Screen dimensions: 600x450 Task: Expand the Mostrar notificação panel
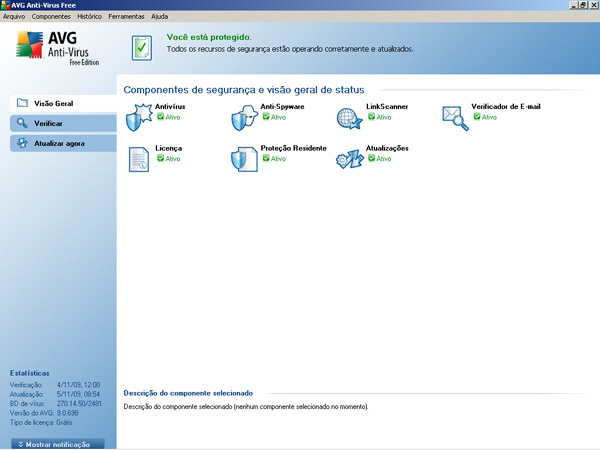click(x=57, y=444)
